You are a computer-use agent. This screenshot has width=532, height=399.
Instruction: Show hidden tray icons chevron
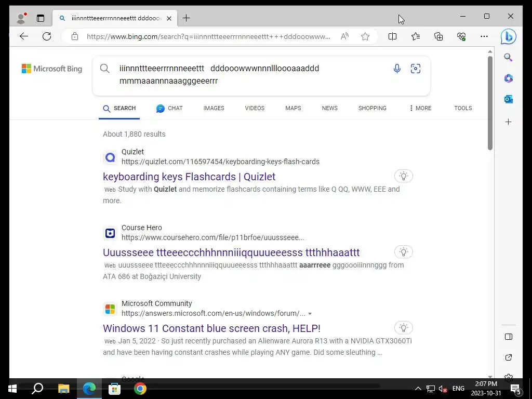pos(418,389)
